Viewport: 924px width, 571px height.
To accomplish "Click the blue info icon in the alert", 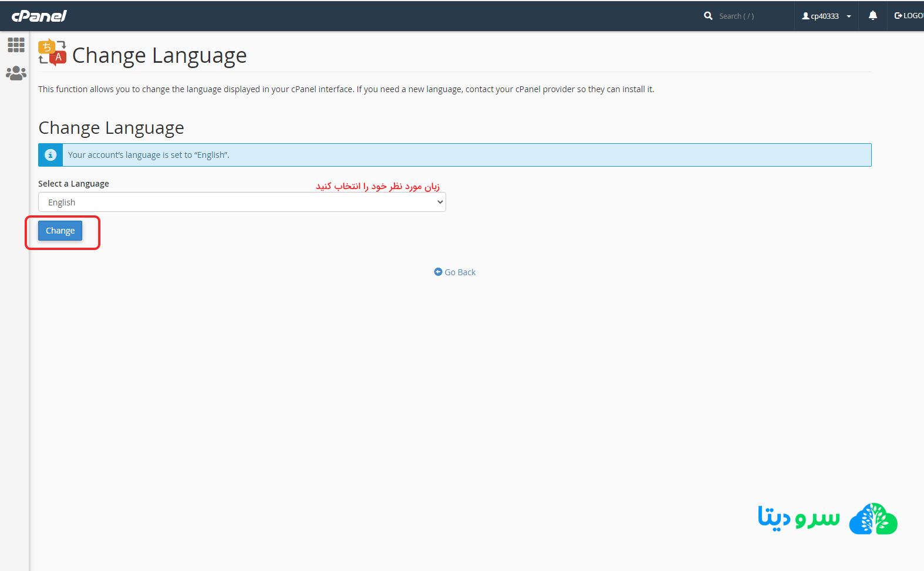I will pyautogui.click(x=50, y=155).
